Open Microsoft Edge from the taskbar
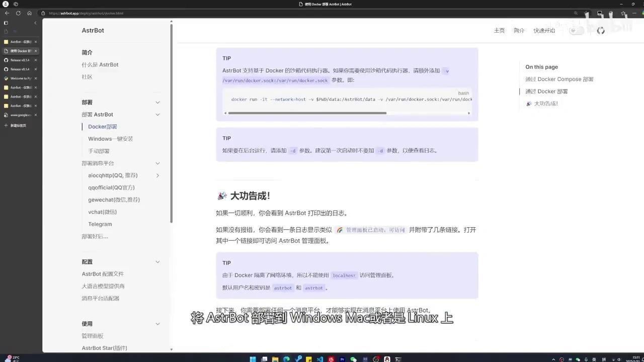 click(286, 359)
